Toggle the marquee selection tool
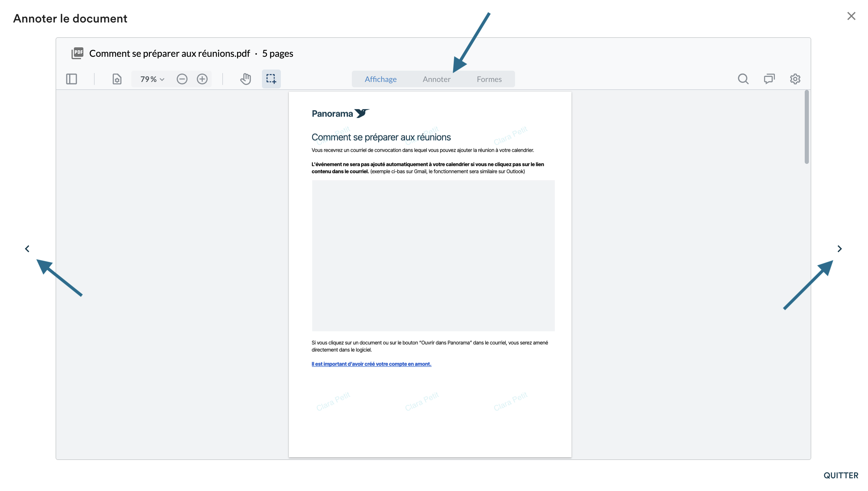The height and width of the screenshot is (491, 868). [271, 79]
